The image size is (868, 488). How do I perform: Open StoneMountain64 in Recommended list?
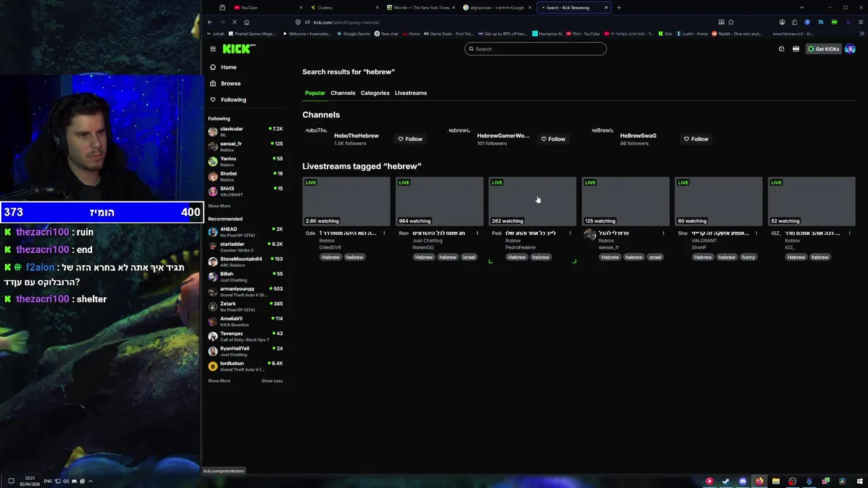pos(245,262)
